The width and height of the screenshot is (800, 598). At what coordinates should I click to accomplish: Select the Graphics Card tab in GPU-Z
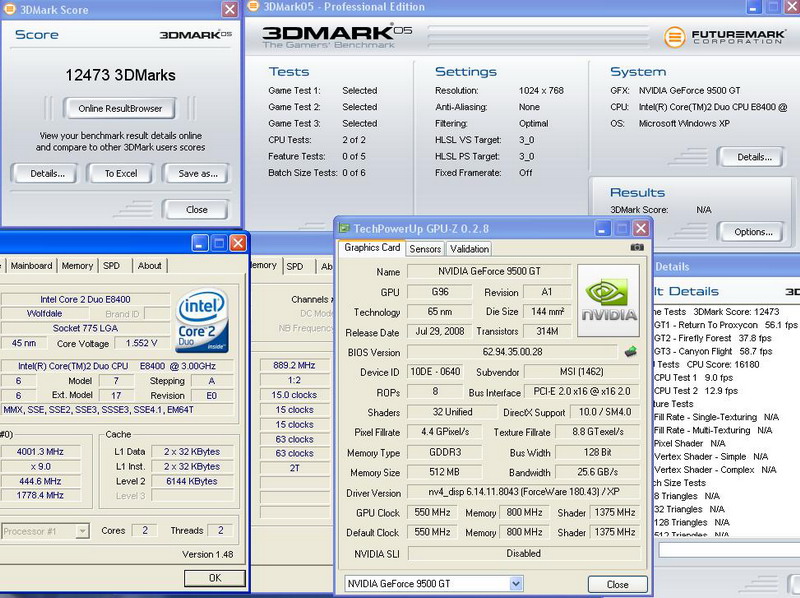pyautogui.click(x=372, y=247)
